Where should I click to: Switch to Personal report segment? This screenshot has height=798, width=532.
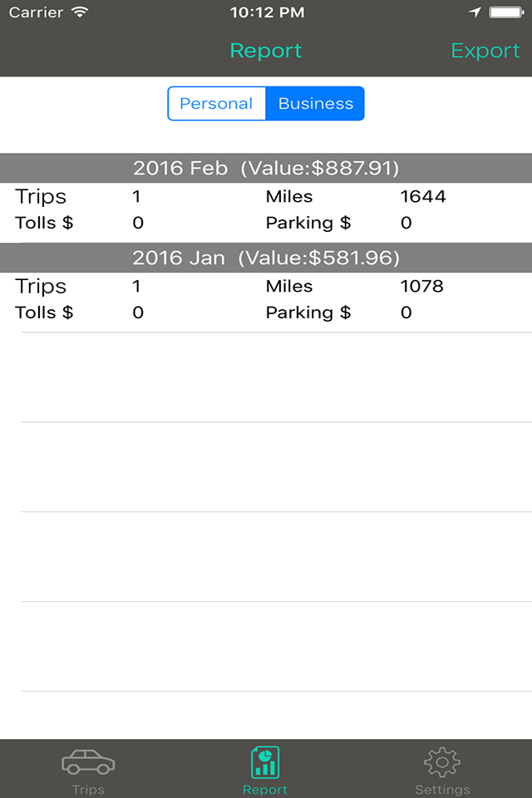click(216, 103)
